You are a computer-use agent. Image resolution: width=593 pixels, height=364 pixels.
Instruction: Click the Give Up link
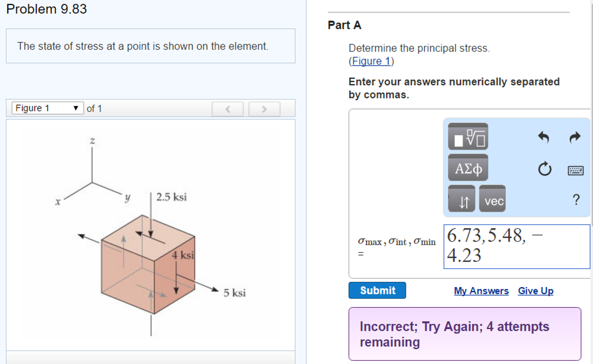535,291
